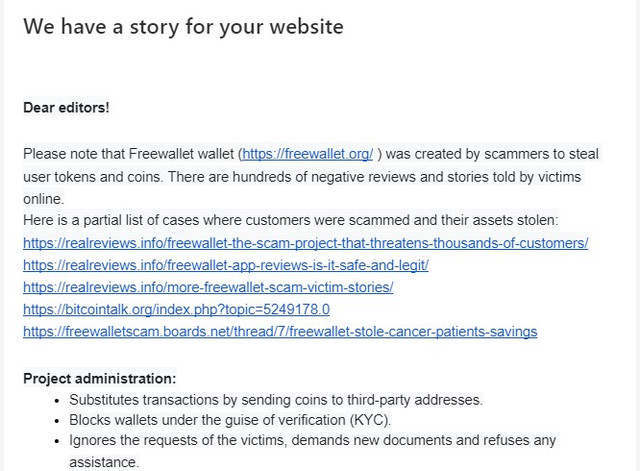Click the word 'online.' ending the first paragraph
The height and width of the screenshot is (471, 640).
click(x=44, y=199)
